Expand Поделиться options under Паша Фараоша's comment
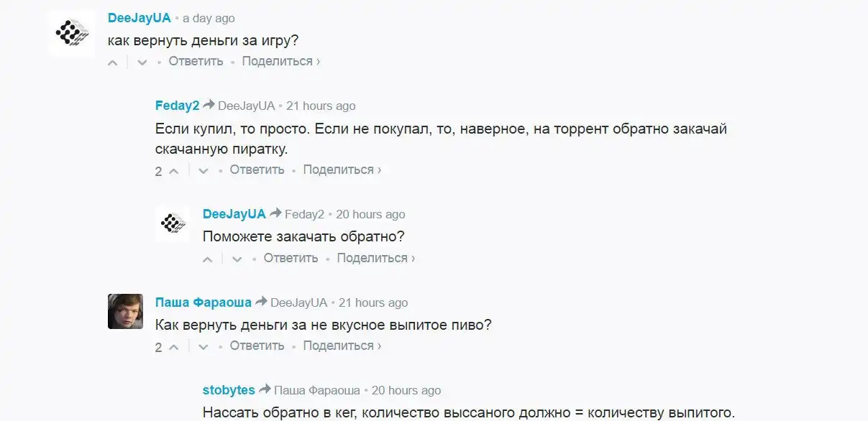The height and width of the screenshot is (421, 868). tap(342, 346)
